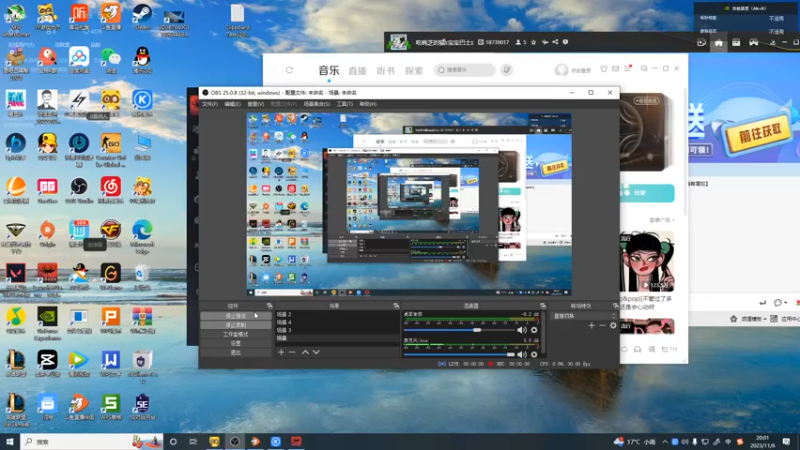Click the refresh icon in music player header

[289, 70]
